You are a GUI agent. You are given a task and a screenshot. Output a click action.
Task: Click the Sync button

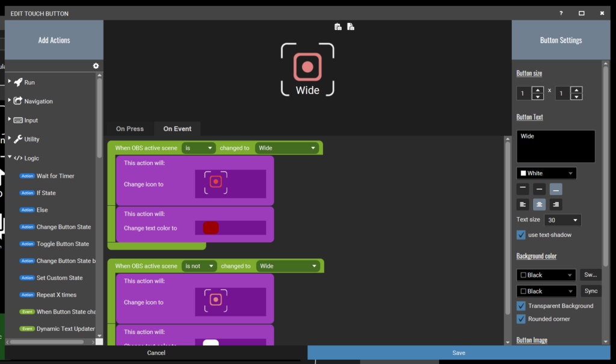click(591, 291)
